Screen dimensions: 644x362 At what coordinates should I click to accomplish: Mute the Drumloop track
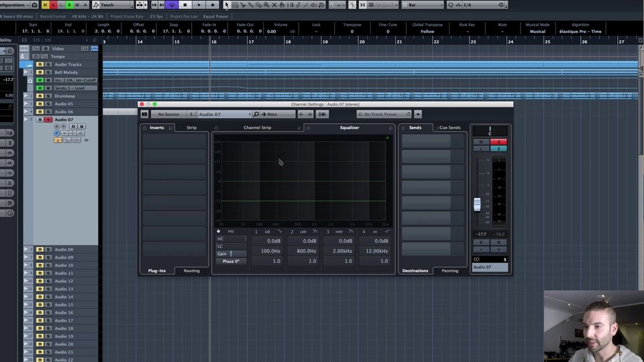point(40,96)
